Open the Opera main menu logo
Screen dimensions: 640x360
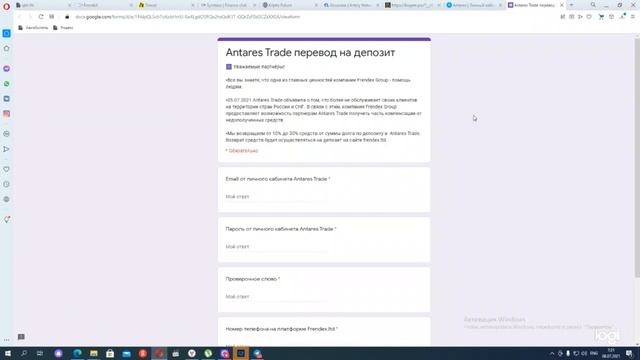6,7
